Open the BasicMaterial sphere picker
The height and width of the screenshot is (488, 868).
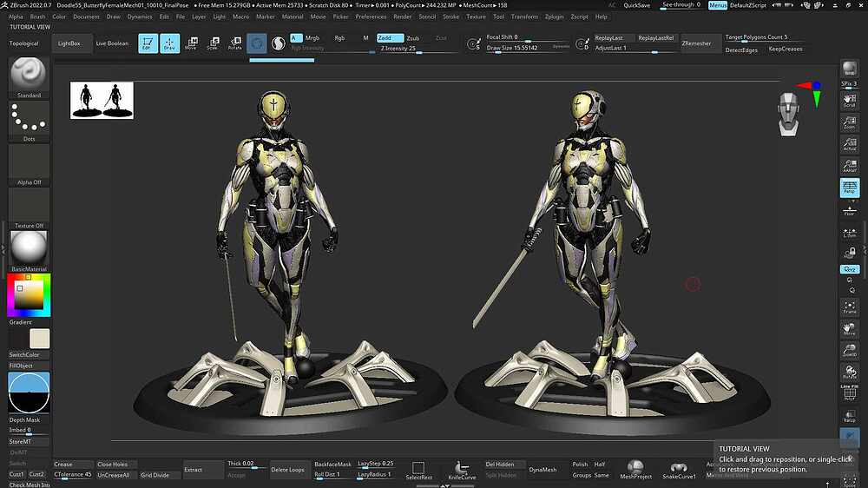point(29,251)
